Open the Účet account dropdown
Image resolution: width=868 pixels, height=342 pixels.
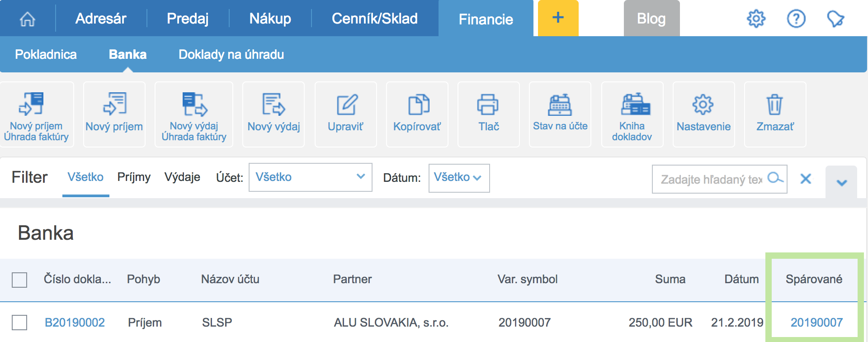(x=310, y=177)
